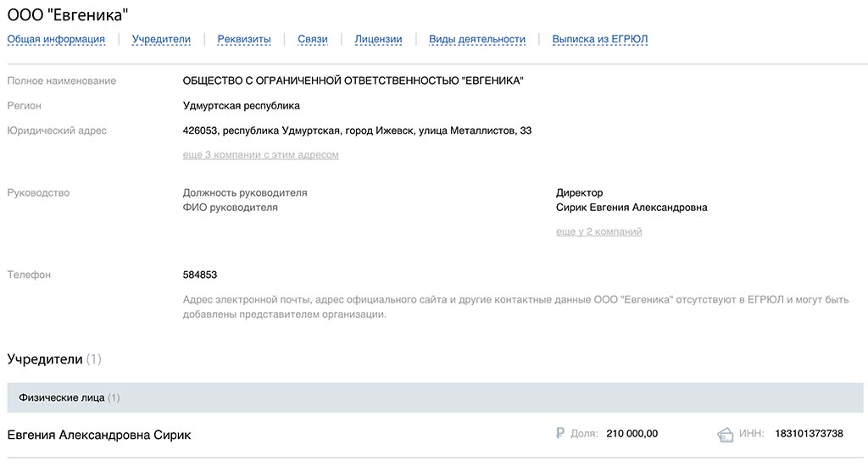Click the share amount 210 000,00
Viewport: 868px width, 472px height.
pos(632,434)
